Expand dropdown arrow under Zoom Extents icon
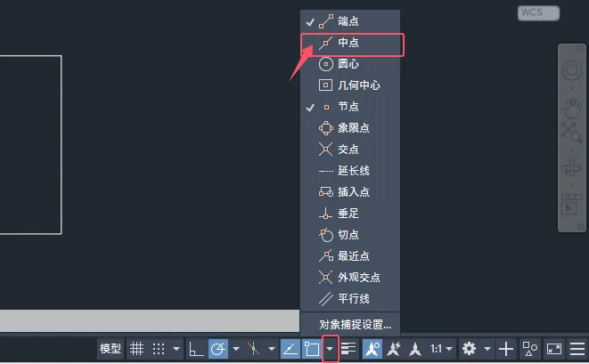 pos(572,150)
